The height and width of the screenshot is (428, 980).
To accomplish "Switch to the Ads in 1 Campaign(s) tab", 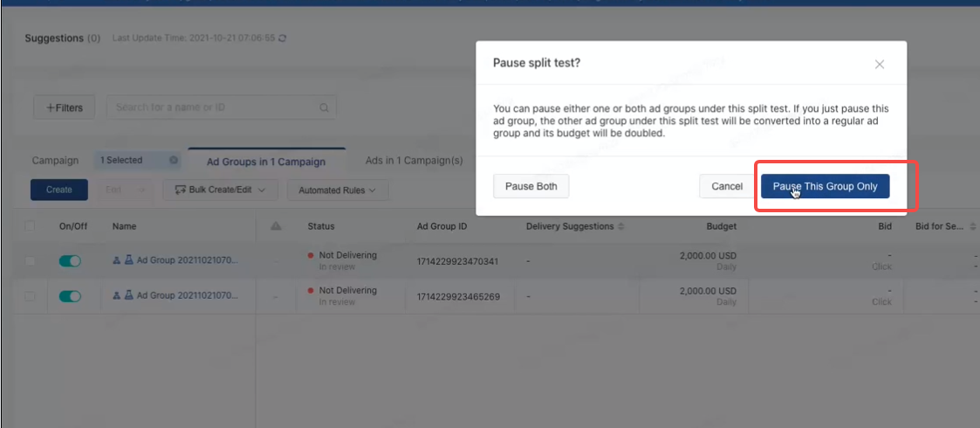I will [x=414, y=161].
